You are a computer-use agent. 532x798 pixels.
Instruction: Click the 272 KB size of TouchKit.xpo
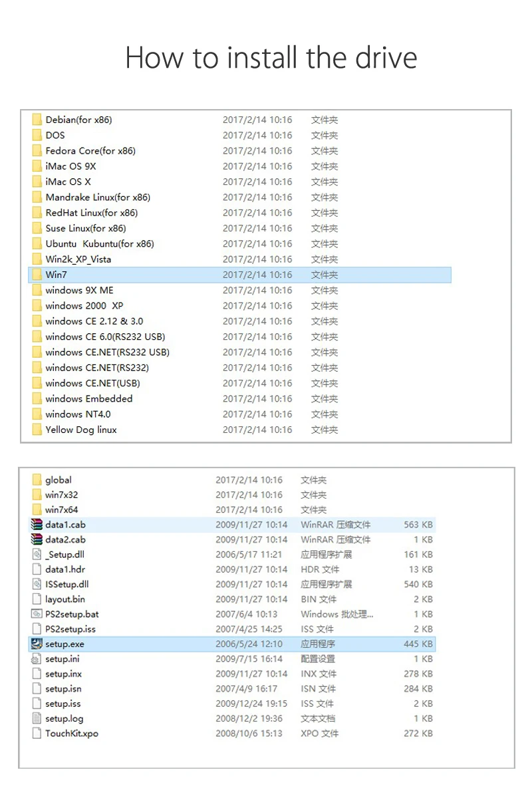point(418,733)
